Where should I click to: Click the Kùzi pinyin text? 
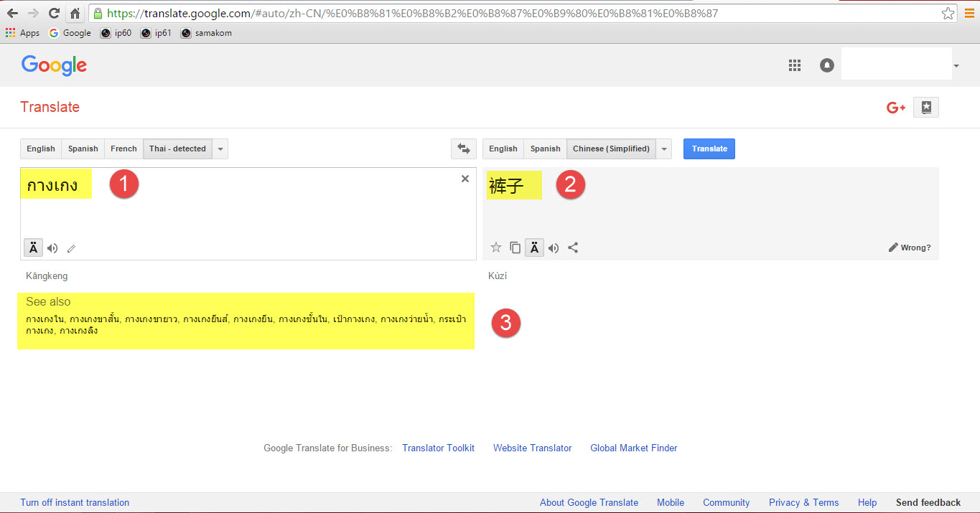tap(498, 276)
